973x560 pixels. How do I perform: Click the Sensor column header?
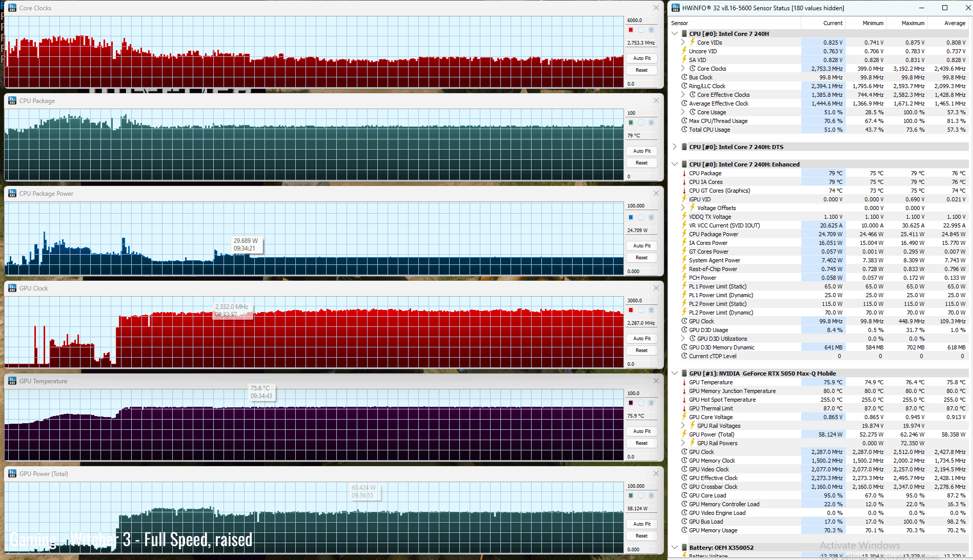[735, 23]
